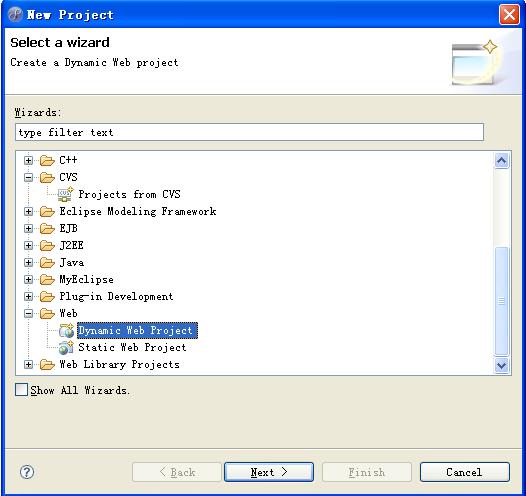Select the Eclipse Modeling Framework entry
Image resolution: width=526 pixels, height=496 pixels.
click(x=138, y=211)
